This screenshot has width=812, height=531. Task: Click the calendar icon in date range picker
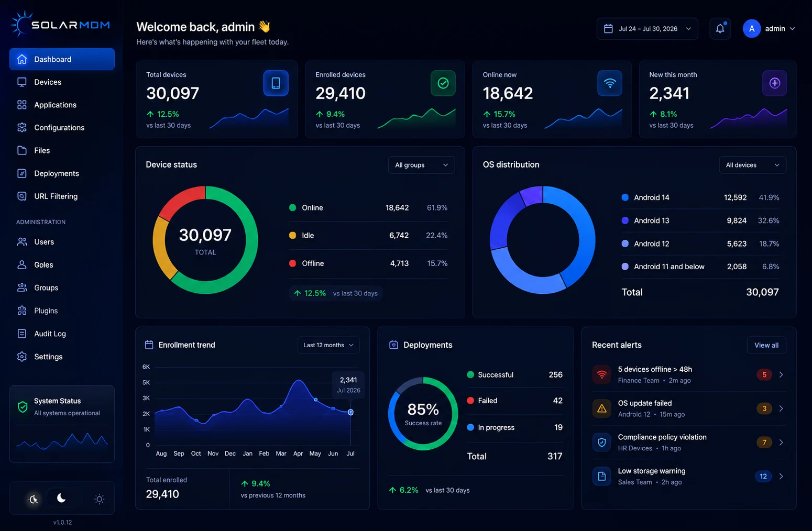click(x=608, y=29)
